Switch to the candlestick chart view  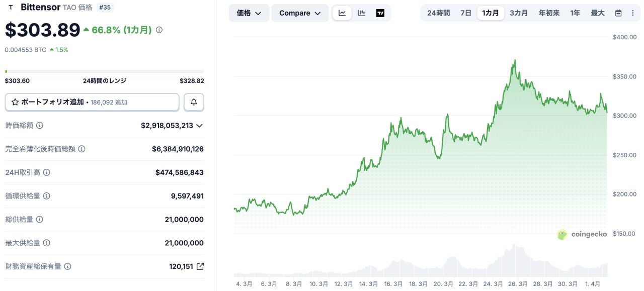coord(361,13)
